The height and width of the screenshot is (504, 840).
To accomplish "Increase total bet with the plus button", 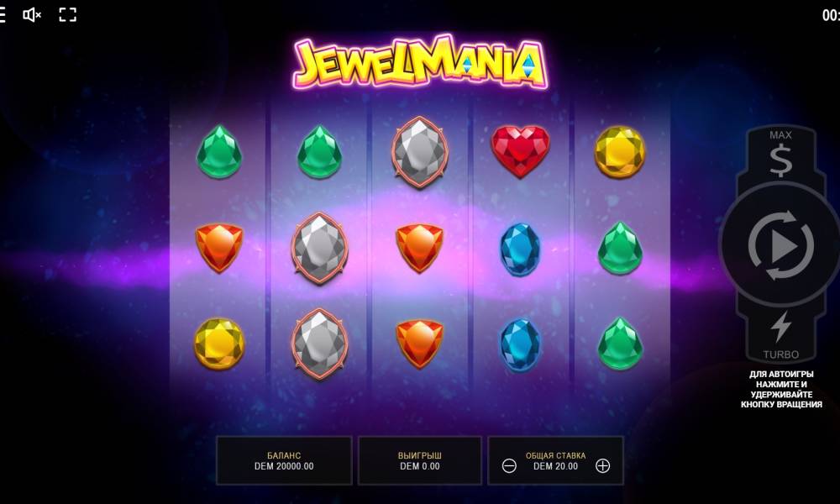I will click(x=602, y=466).
